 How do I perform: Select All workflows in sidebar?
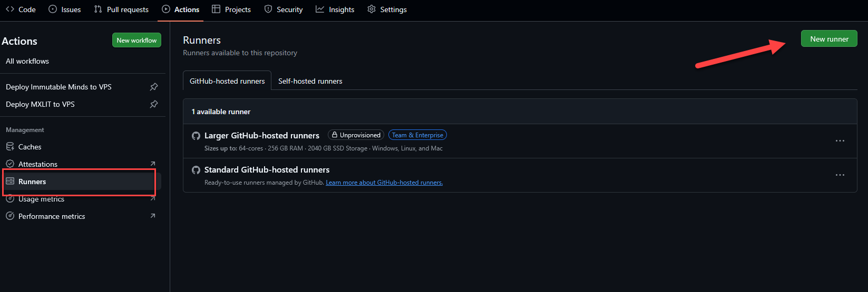click(27, 61)
